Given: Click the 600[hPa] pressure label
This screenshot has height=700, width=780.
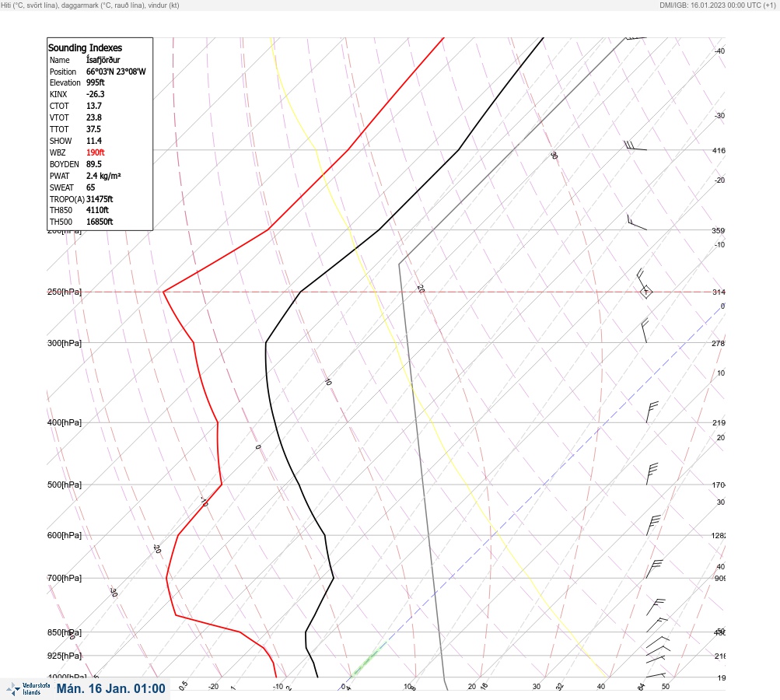Looking at the screenshot, I should point(65,535).
